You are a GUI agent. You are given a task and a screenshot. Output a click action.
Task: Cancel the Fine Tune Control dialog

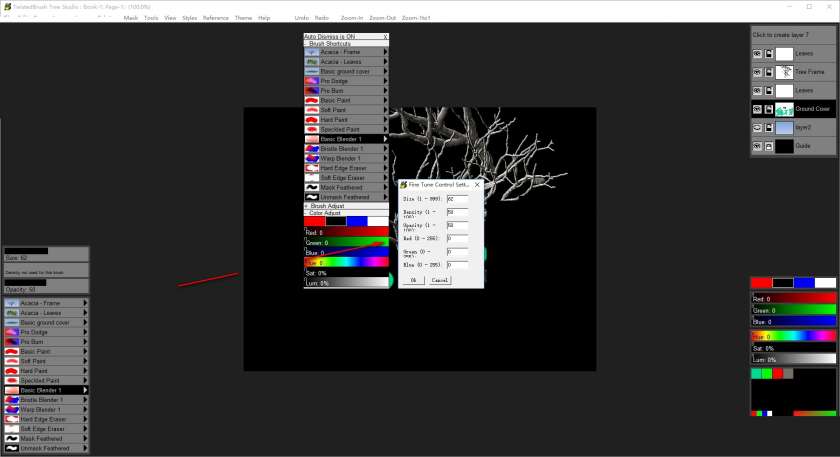(440, 281)
